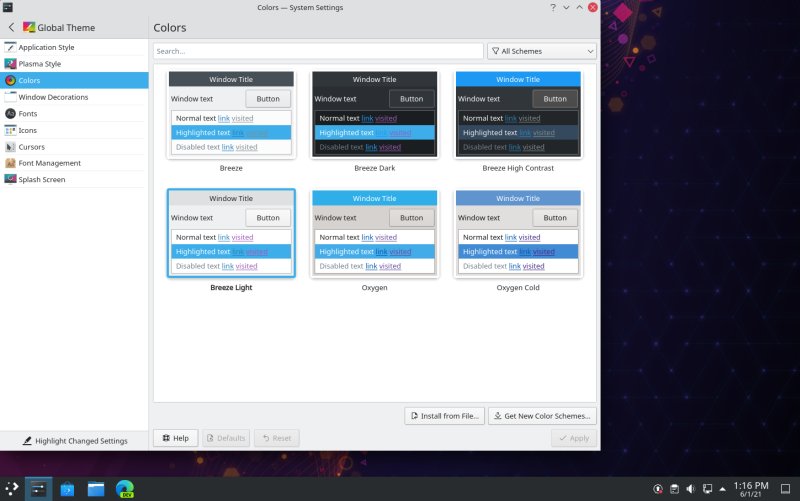Open the Help button

click(175, 438)
